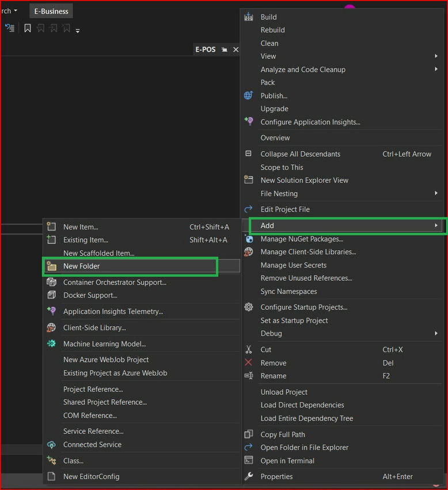Click the Machine Learning Model icon

[51, 344]
